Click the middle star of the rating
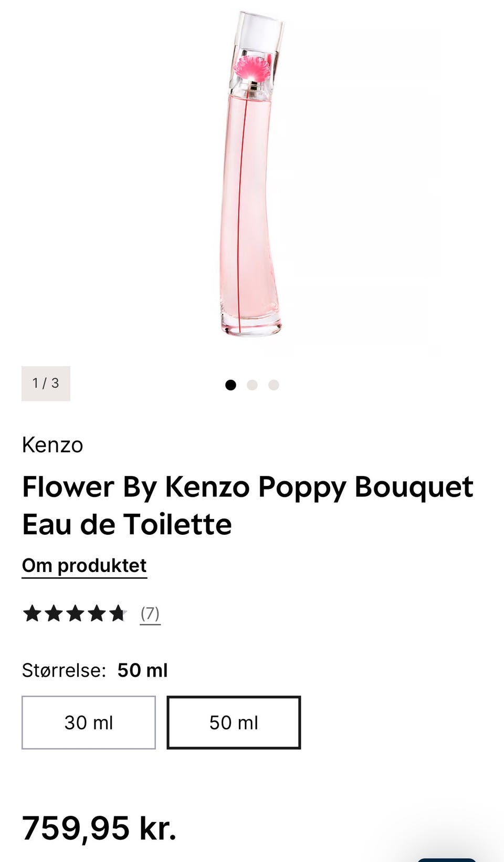 75,613
